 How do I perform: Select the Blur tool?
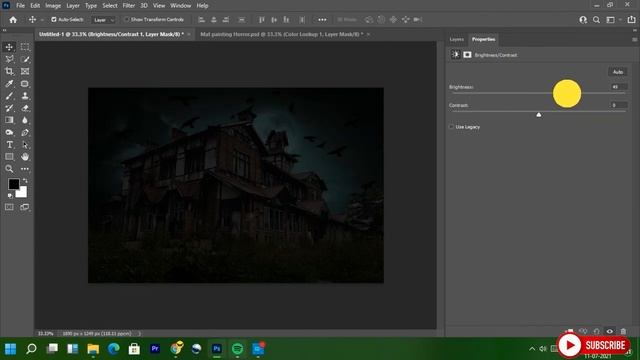pyautogui.click(x=25, y=120)
